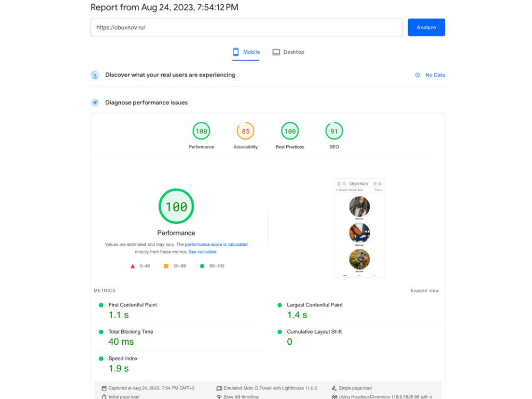Click the device icon by Emulated Moto G Power
Image resolution: width=532 pixels, height=399 pixels.
(x=219, y=388)
